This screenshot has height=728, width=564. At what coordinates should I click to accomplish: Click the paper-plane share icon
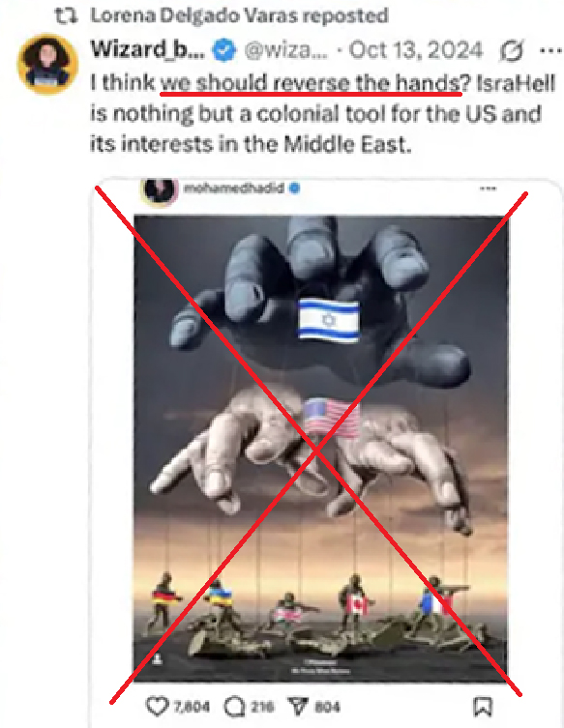[298, 707]
